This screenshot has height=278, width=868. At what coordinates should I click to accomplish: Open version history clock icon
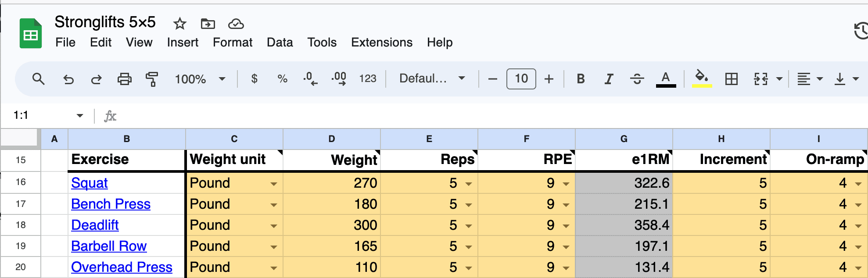coord(861,31)
